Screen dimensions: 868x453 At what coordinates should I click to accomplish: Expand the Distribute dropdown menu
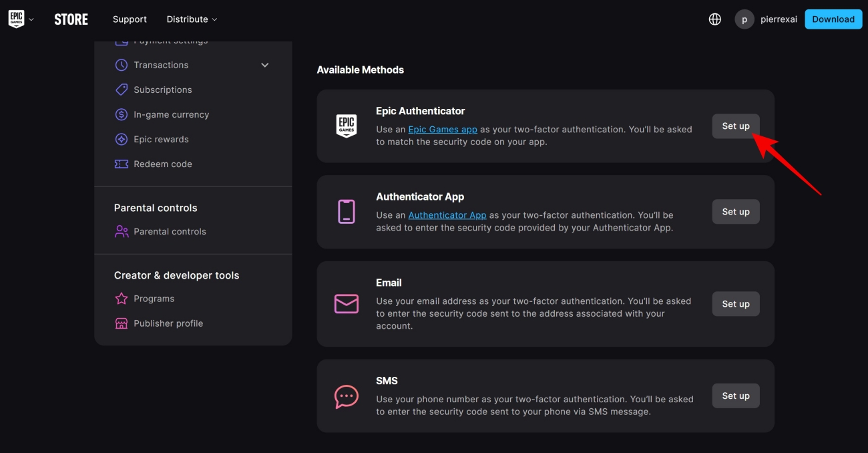[x=192, y=19]
